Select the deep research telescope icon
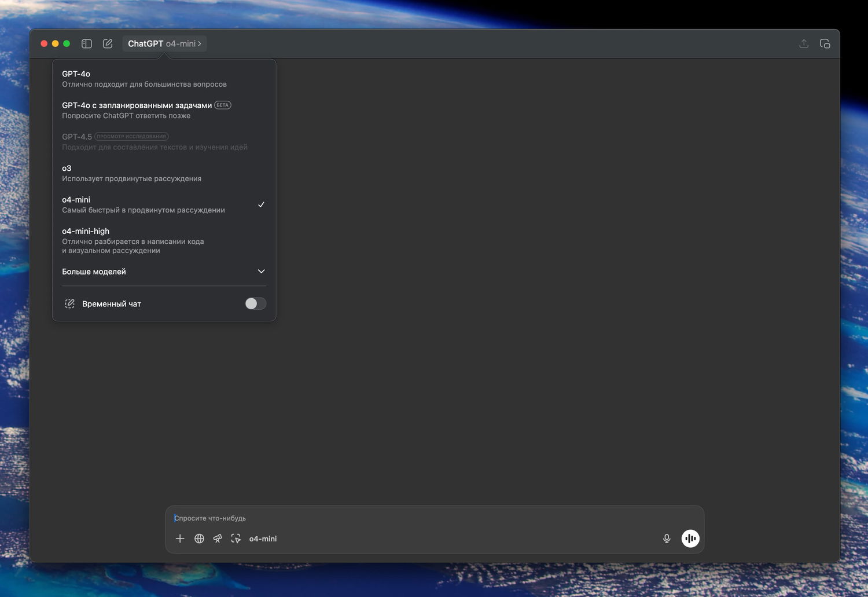 coord(218,539)
